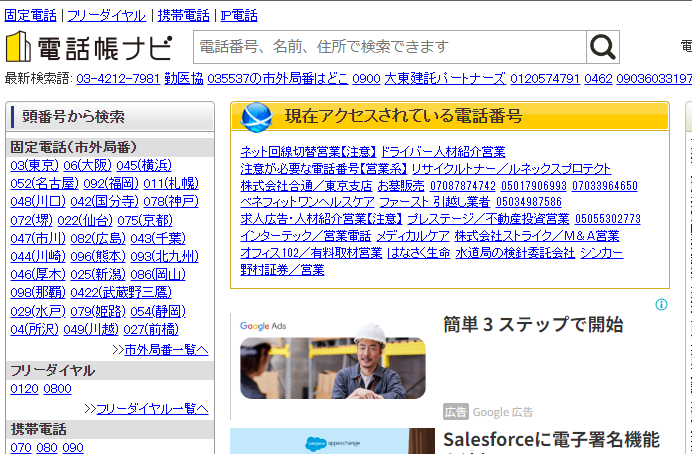The width and height of the screenshot is (692, 454).
Task: Open 水道局の検針委託会社 link
Action: point(515,253)
